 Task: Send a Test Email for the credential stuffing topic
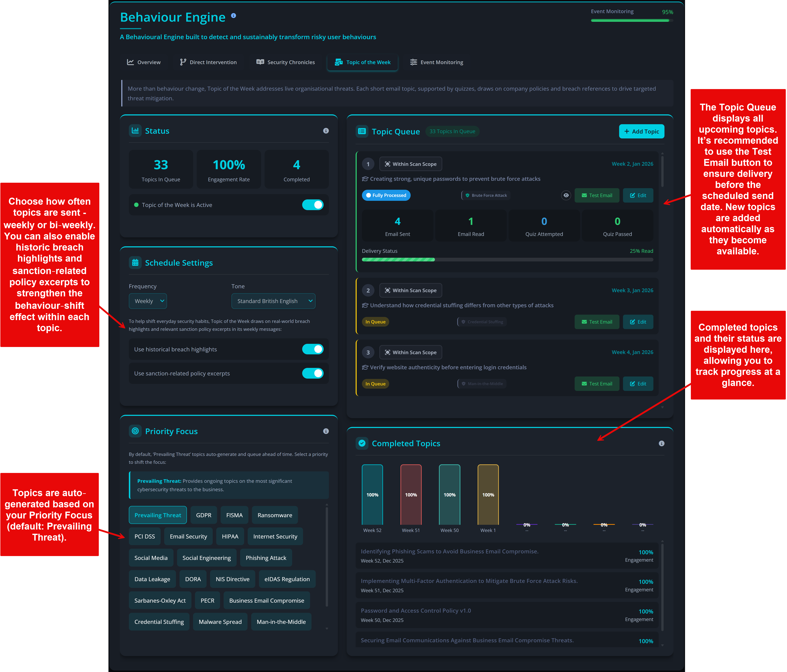click(x=596, y=322)
